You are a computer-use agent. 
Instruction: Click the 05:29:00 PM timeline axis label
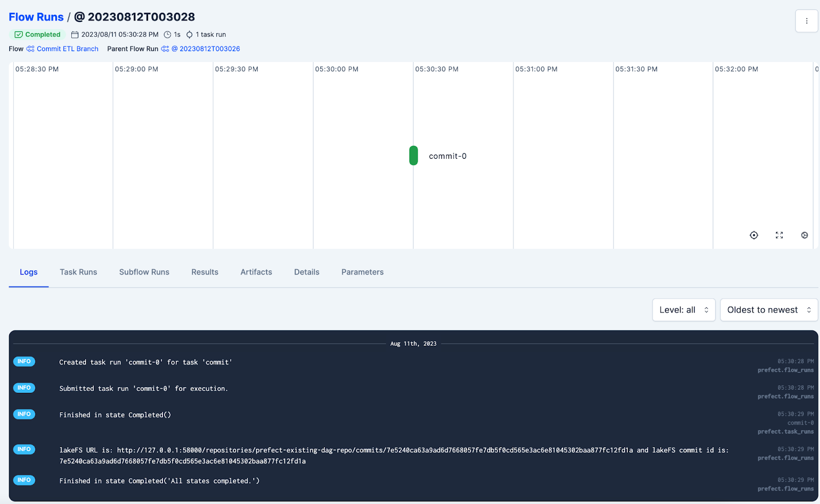coord(136,69)
